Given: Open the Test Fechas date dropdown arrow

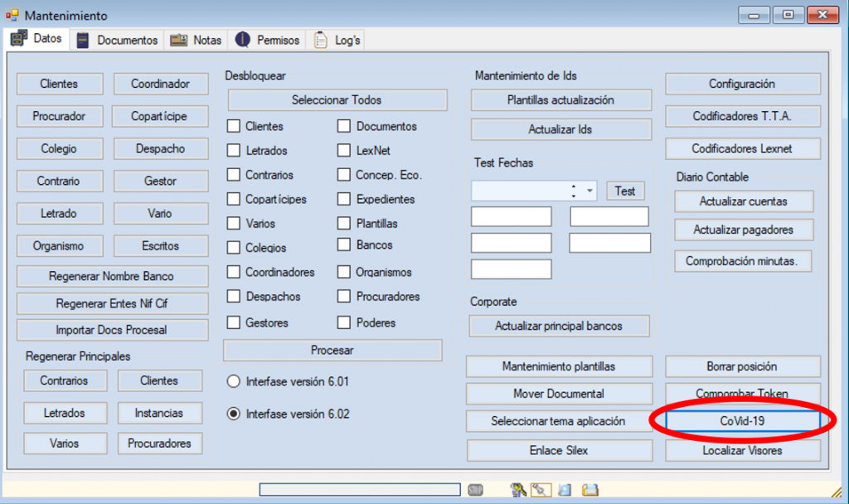Looking at the screenshot, I should pos(589,191).
